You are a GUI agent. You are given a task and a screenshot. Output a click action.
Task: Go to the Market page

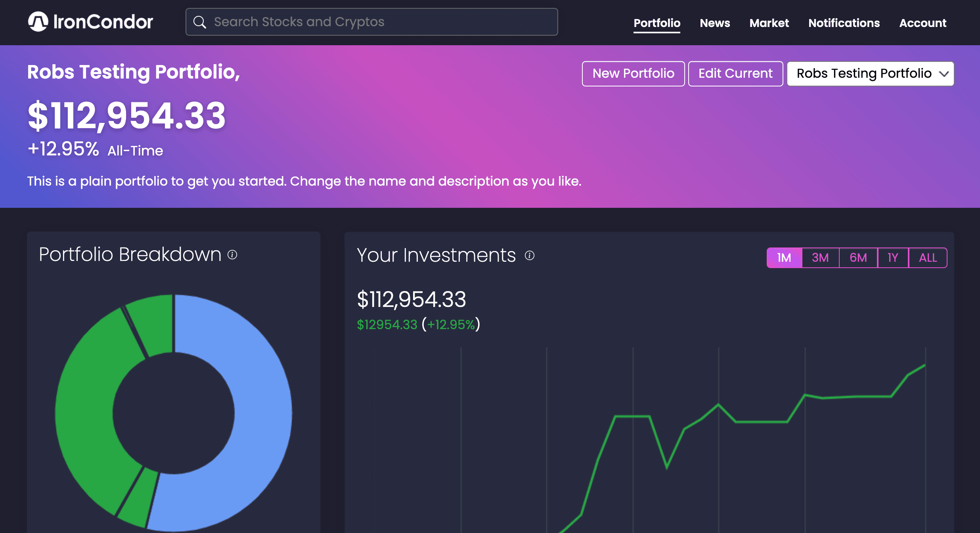pyautogui.click(x=769, y=23)
